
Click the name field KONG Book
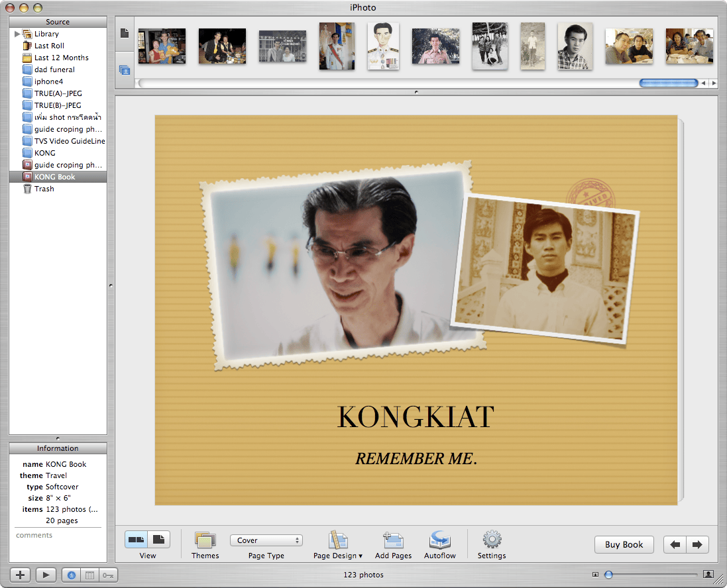(66, 464)
